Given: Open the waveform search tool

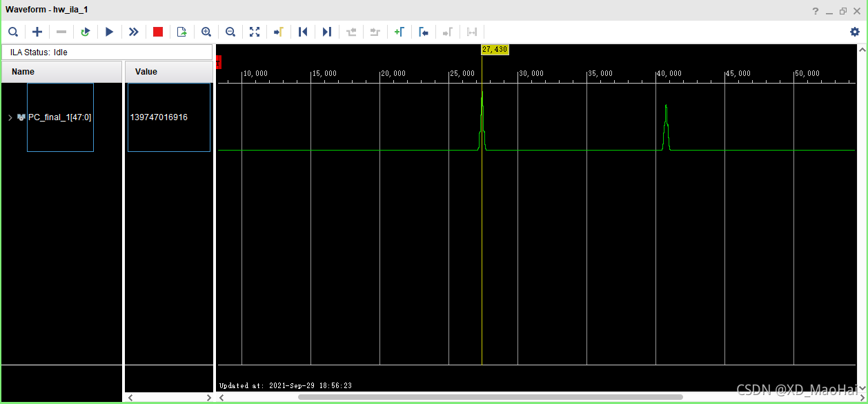Looking at the screenshot, I should 13,32.
